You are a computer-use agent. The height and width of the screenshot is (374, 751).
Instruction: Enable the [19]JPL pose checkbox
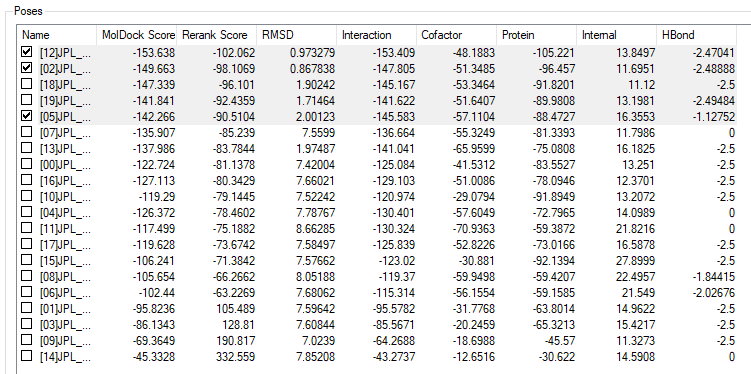click(x=27, y=100)
